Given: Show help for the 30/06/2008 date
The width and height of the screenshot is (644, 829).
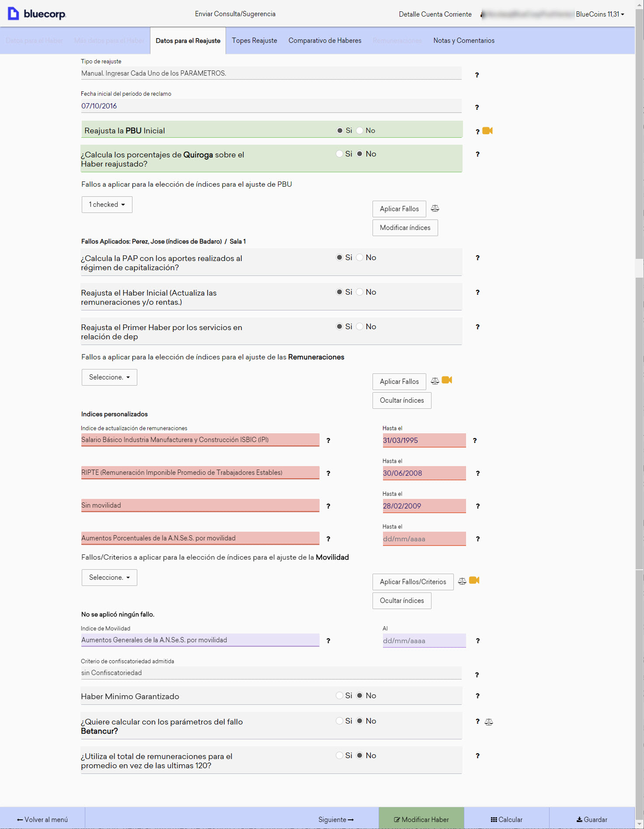Looking at the screenshot, I should [x=478, y=474].
